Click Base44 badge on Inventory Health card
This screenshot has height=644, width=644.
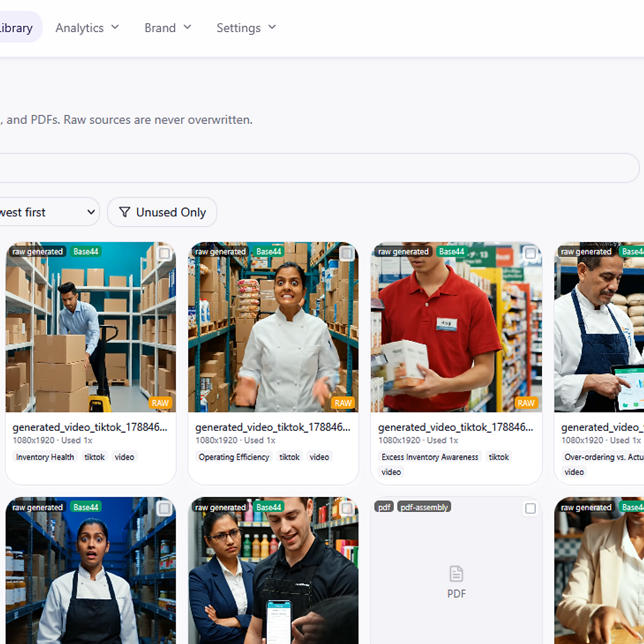point(86,252)
